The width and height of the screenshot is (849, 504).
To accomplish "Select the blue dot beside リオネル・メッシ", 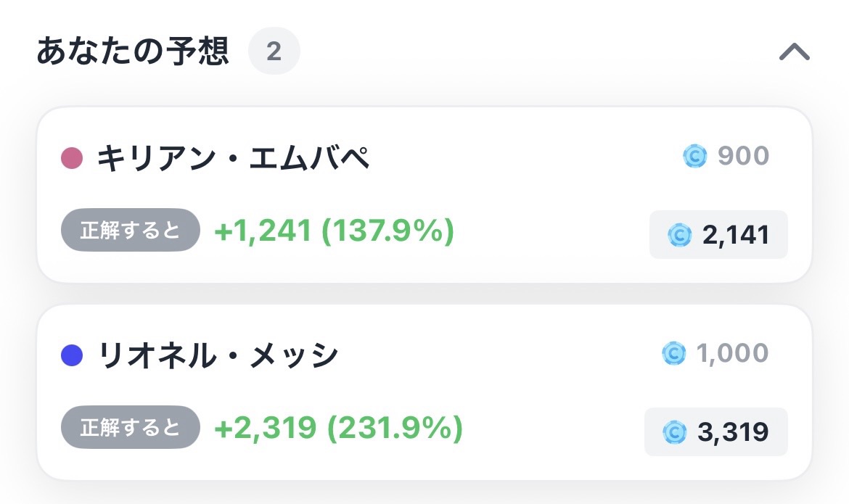I will click(72, 355).
